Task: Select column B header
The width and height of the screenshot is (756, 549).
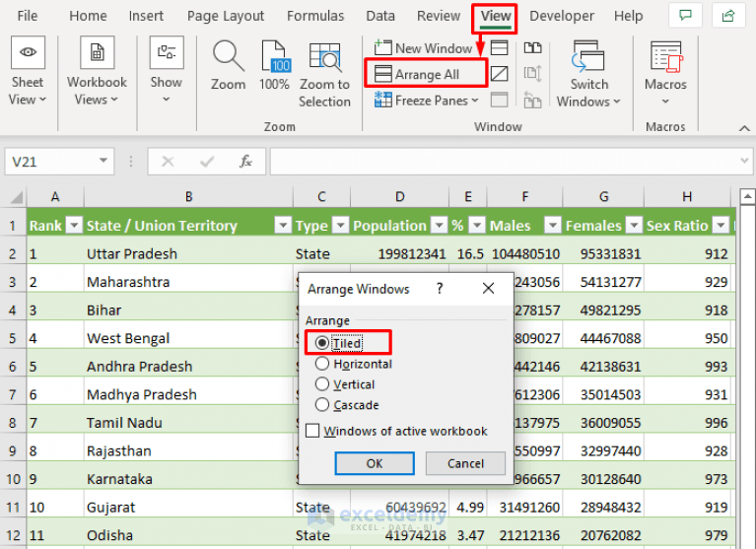Action: pos(188,197)
